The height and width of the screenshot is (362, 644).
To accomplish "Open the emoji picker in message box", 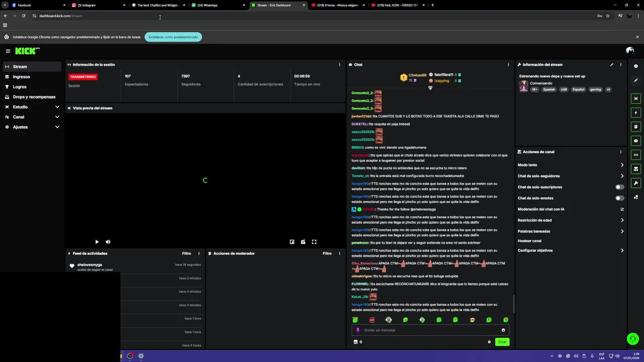I will [x=503, y=330].
